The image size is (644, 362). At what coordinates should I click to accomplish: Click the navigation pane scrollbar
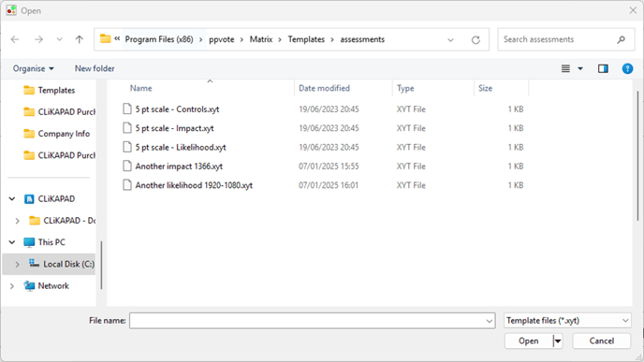[101, 265]
